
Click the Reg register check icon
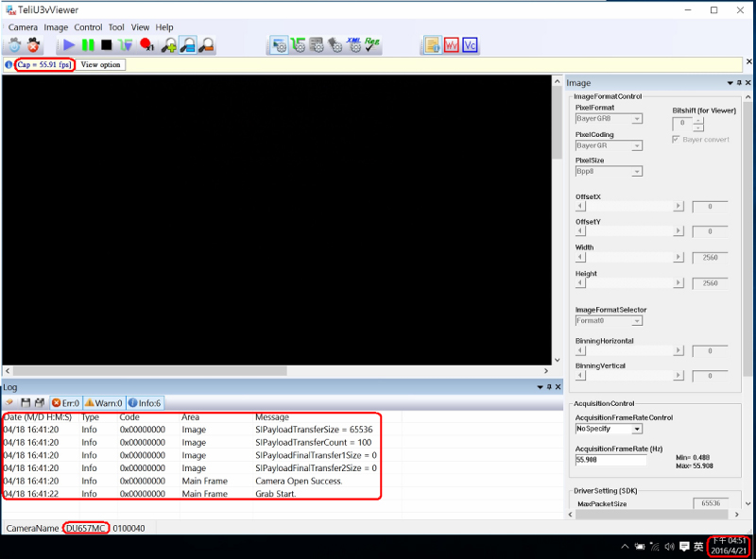pyautogui.click(x=372, y=44)
